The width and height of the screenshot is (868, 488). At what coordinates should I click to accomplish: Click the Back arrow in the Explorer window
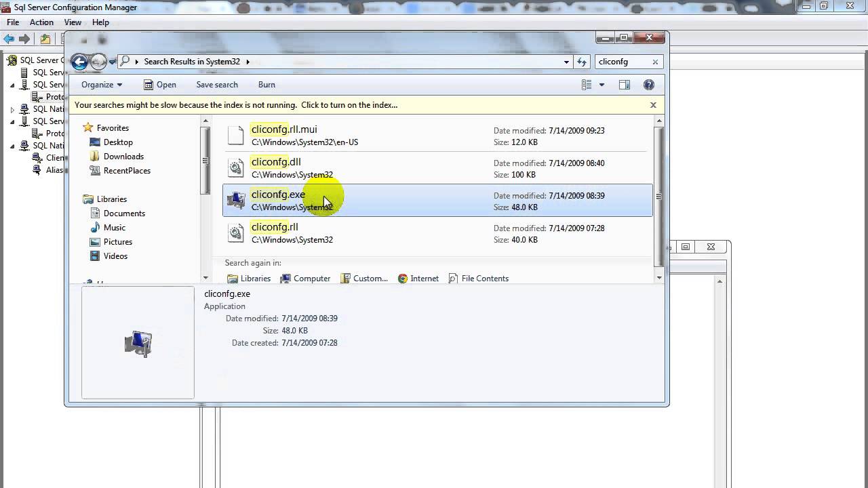tap(79, 62)
